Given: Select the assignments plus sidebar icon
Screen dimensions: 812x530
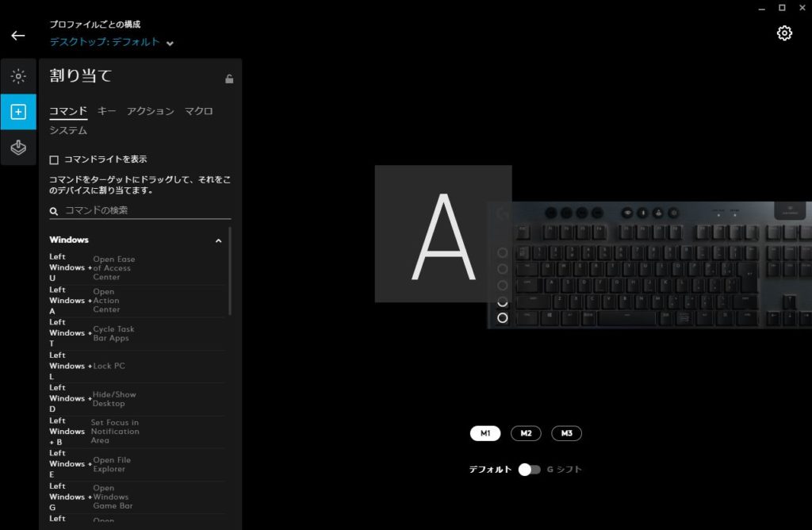Looking at the screenshot, I should [x=18, y=112].
